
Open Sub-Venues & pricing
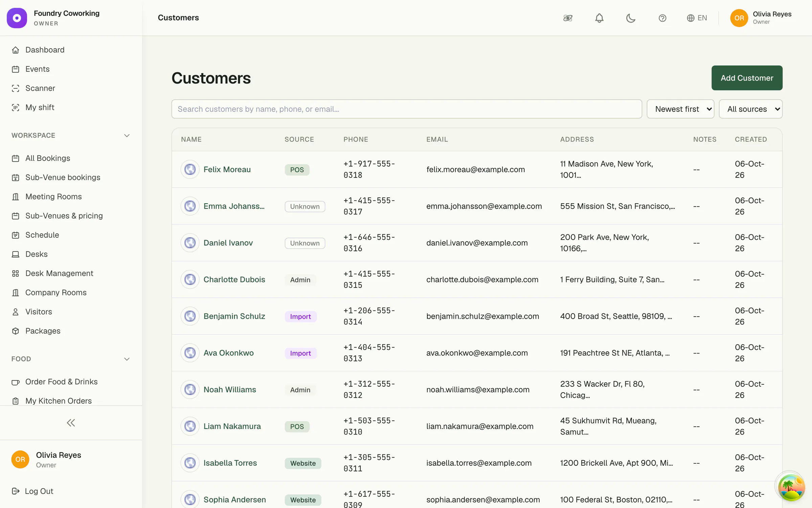click(64, 216)
